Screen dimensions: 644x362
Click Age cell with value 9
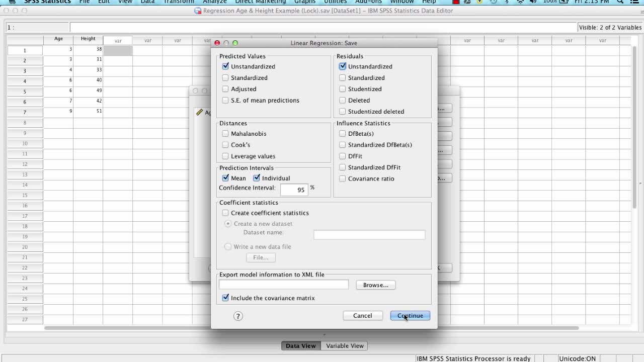[58, 112]
